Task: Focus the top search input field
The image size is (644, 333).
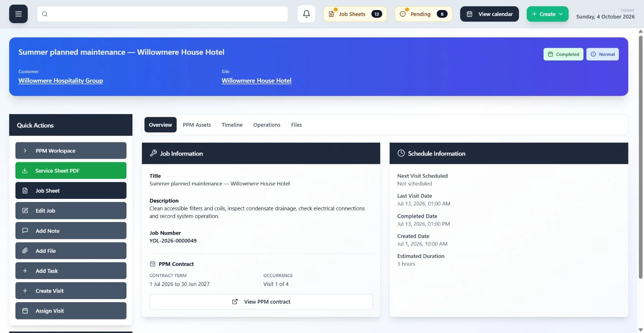Action: click(162, 14)
